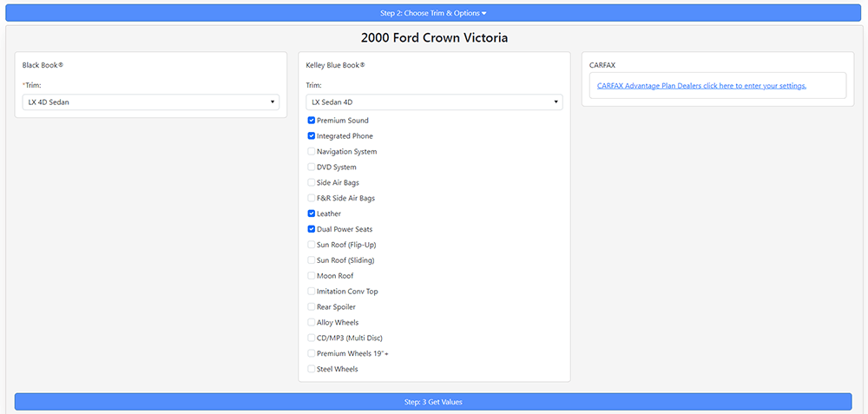Tick the Side Air Bags checkbox
868x414 pixels.
(312, 183)
